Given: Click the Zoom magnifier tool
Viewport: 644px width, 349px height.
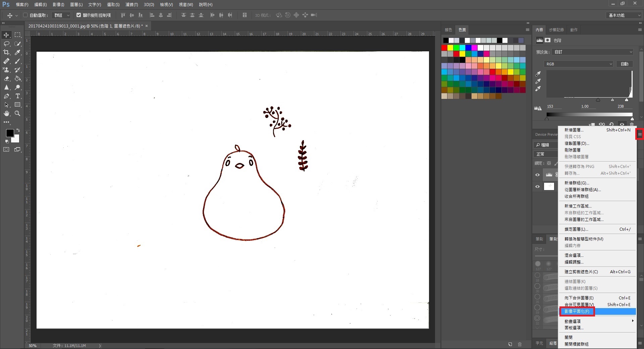Looking at the screenshot, I should tap(18, 113).
